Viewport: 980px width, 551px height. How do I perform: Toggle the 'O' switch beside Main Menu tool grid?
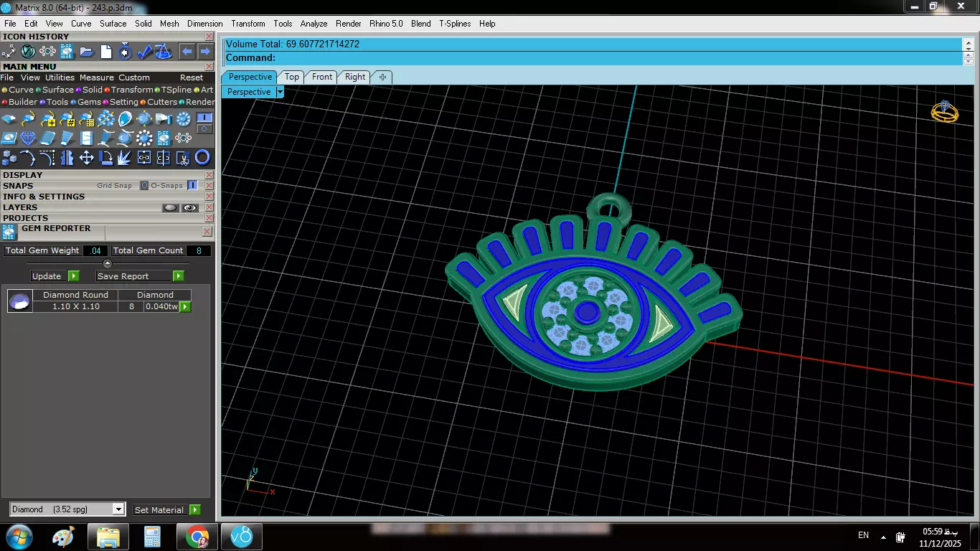(x=204, y=129)
